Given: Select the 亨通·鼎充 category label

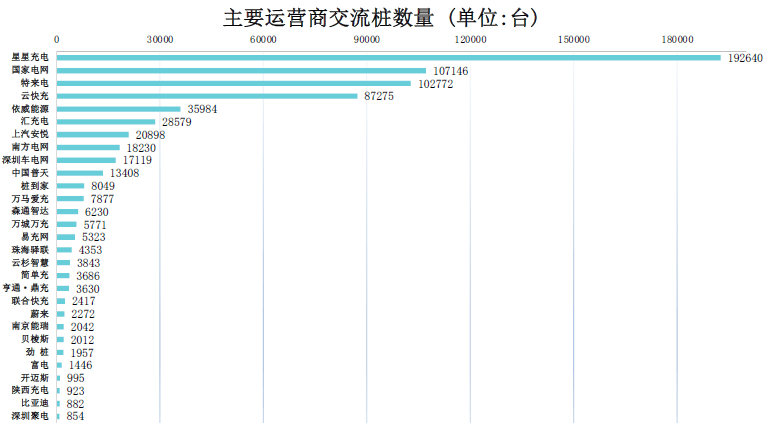Looking at the screenshot, I should point(26,288).
